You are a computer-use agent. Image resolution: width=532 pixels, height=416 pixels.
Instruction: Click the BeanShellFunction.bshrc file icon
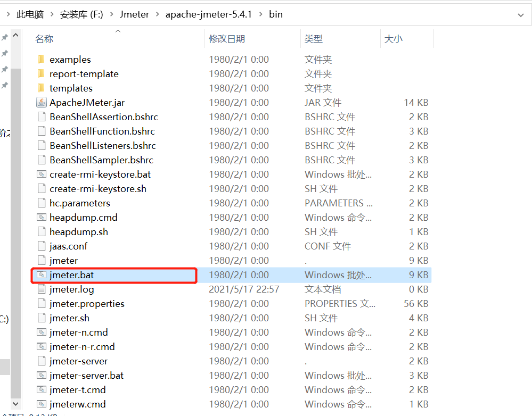click(42, 131)
